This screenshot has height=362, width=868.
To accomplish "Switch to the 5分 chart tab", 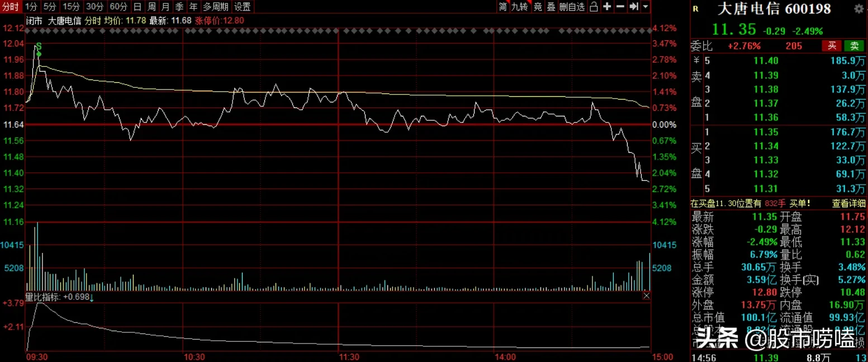I will click(x=50, y=7).
